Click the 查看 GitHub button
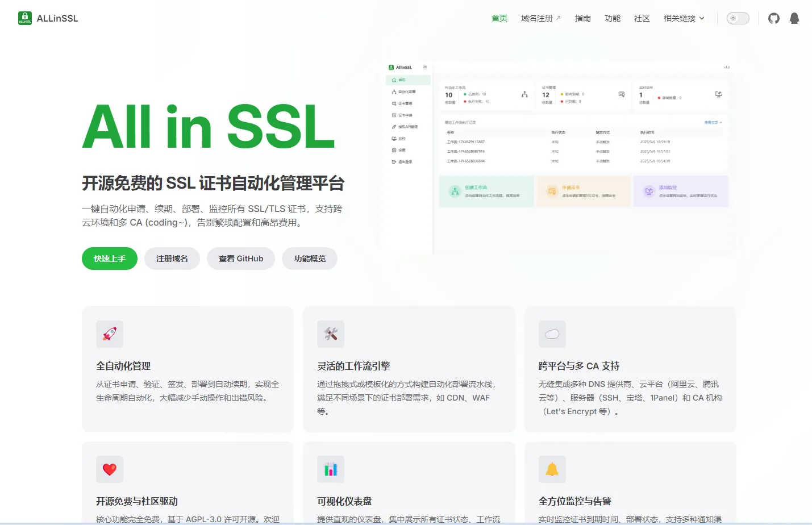The image size is (812, 525). (241, 259)
